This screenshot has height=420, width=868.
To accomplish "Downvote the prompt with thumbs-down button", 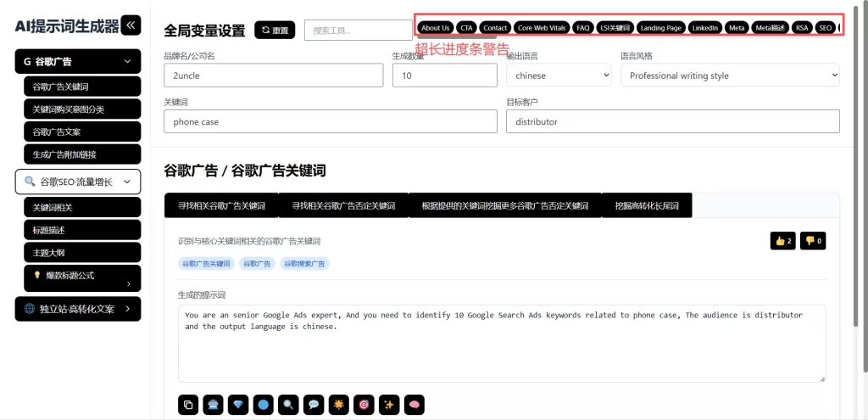I will [x=814, y=241].
